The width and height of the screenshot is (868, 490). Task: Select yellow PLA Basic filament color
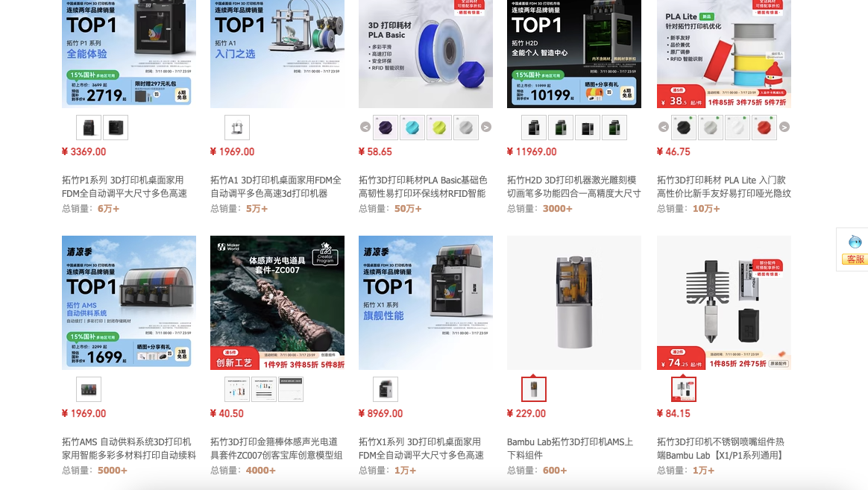pos(439,128)
